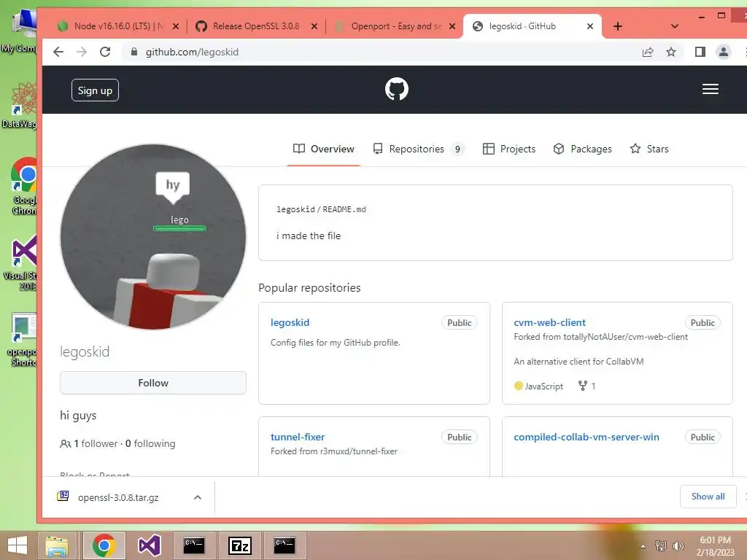Click the GitHub Octocat logo in header
747x560 pixels.
396,89
